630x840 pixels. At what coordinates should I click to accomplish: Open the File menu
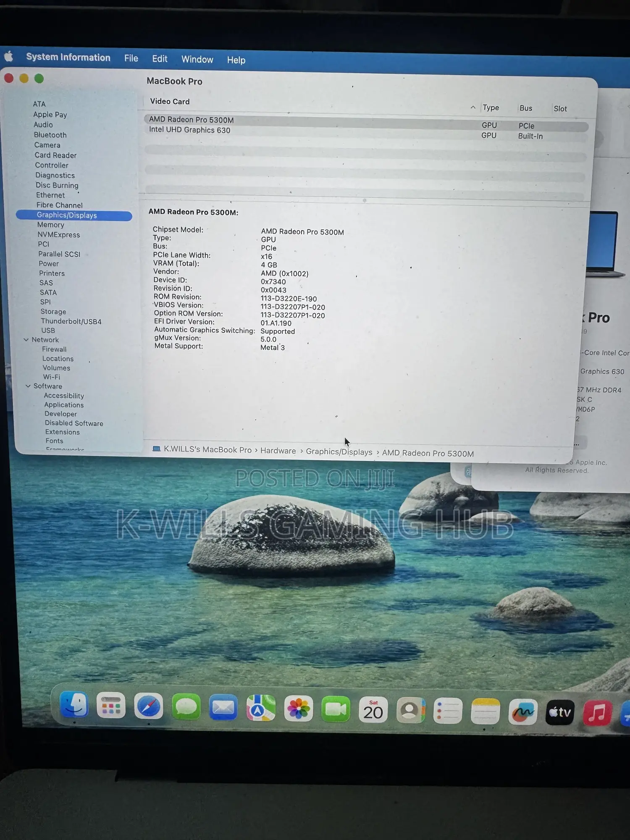coord(131,58)
